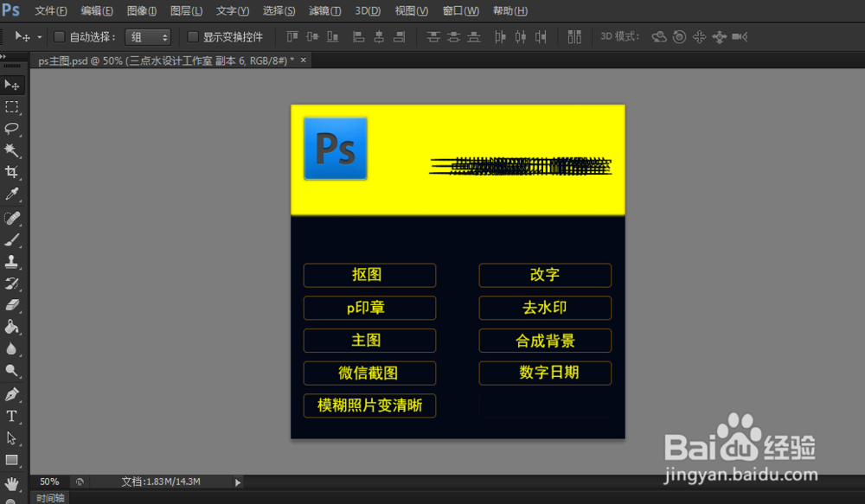
Task: Open the 视图(V) menu
Action: click(x=411, y=11)
